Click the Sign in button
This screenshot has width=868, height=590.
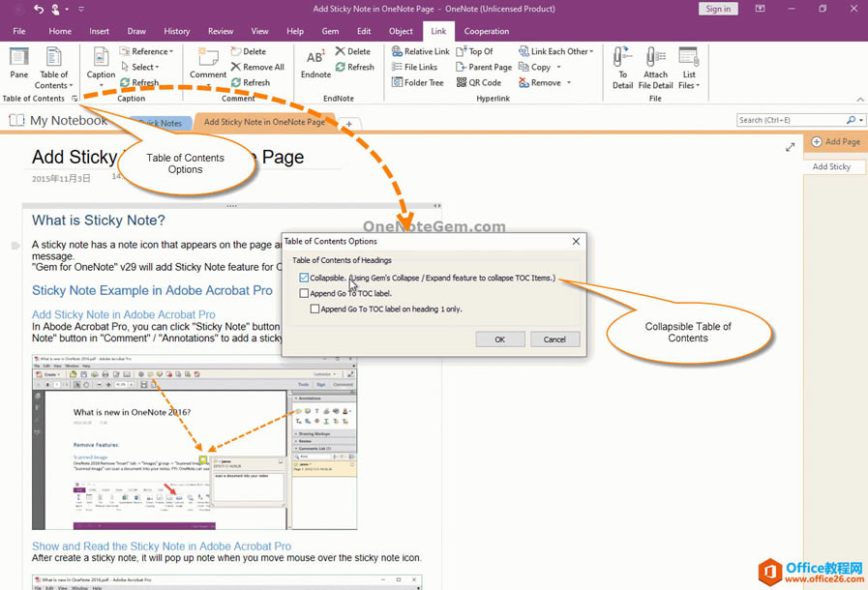tap(718, 9)
